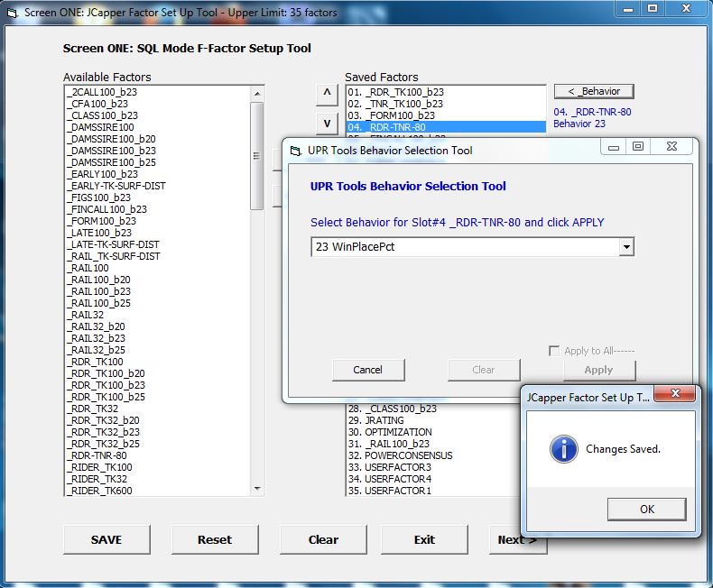Move saved factor up with ^ button
Screen dimensions: 713x588
(327, 95)
